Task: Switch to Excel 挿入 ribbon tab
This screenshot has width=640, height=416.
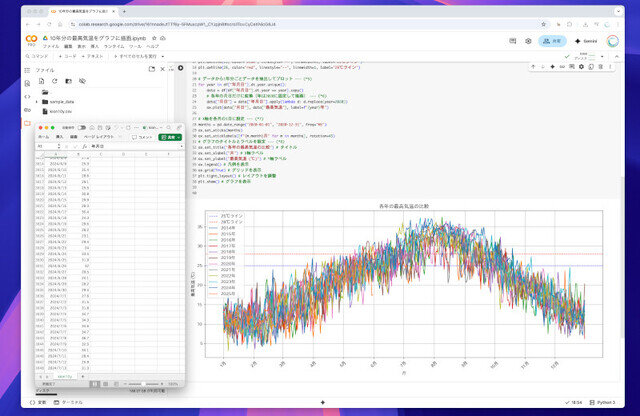Action: 59,137
